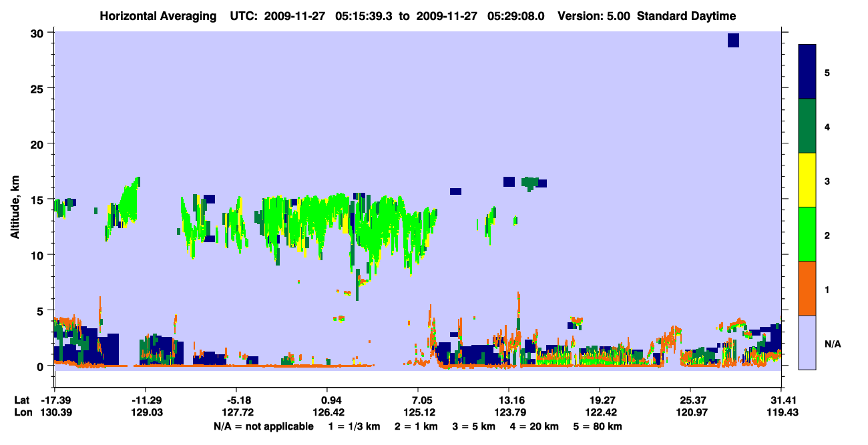
Task: Click latitude value -11.29
Action: coord(146,400)
